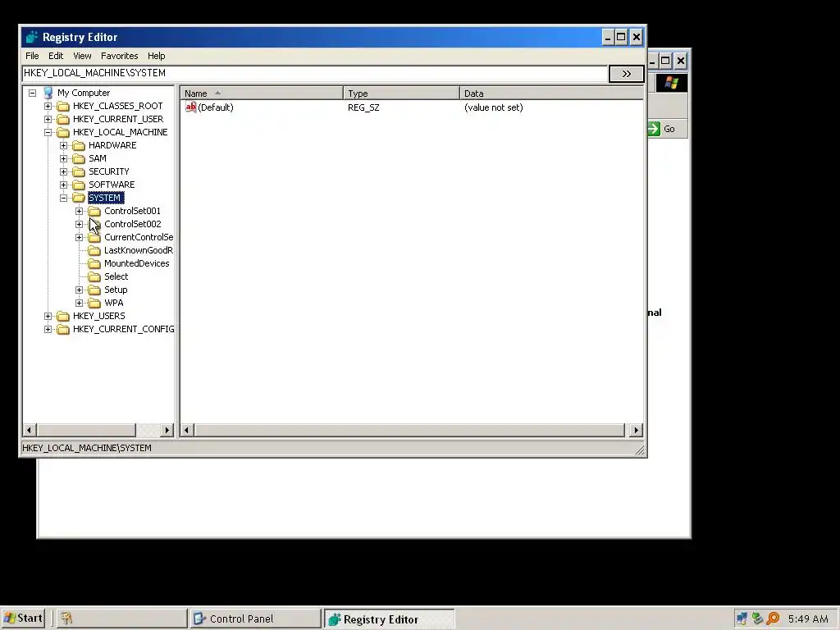The height and width of the screenshot is (630, 840).
Task: Click the network tray icon
Action: coord(742,619)
